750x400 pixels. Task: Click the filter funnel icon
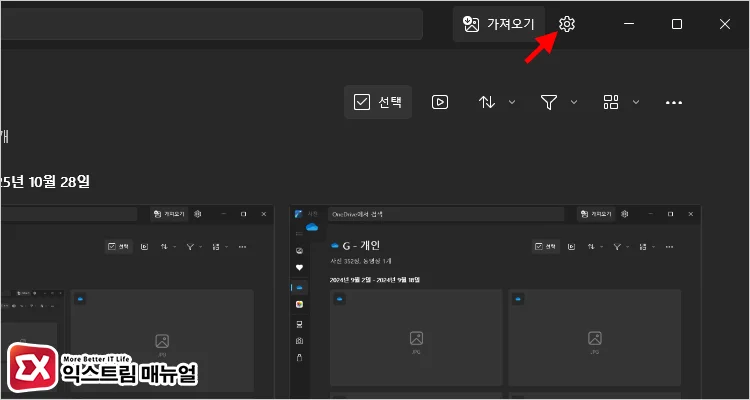(549, 102)
